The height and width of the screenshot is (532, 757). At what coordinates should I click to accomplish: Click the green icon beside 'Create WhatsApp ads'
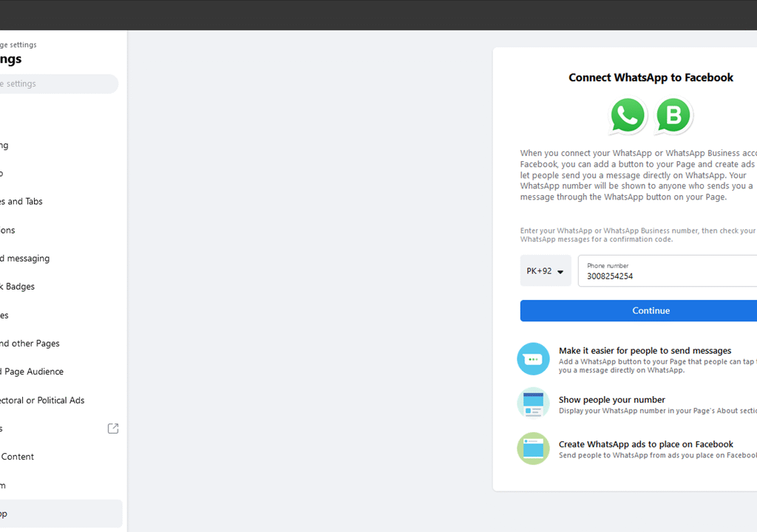[x=533, y=449]
